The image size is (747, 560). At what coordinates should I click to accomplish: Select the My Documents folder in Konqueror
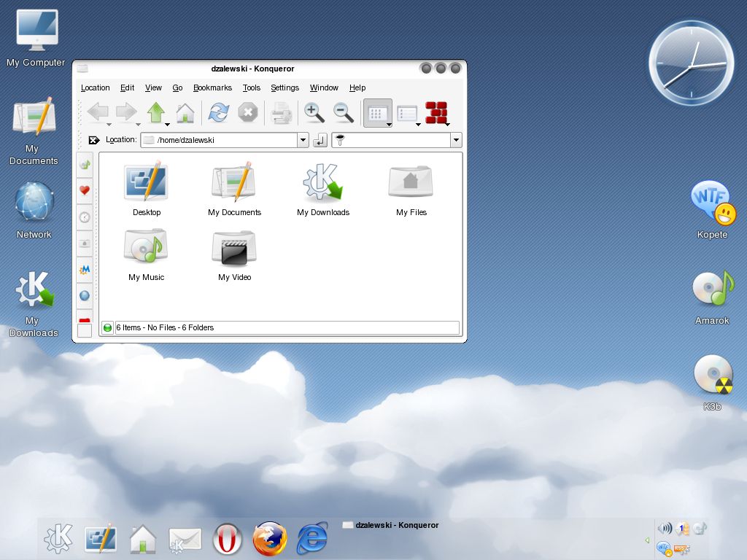[x=234, y=189]
